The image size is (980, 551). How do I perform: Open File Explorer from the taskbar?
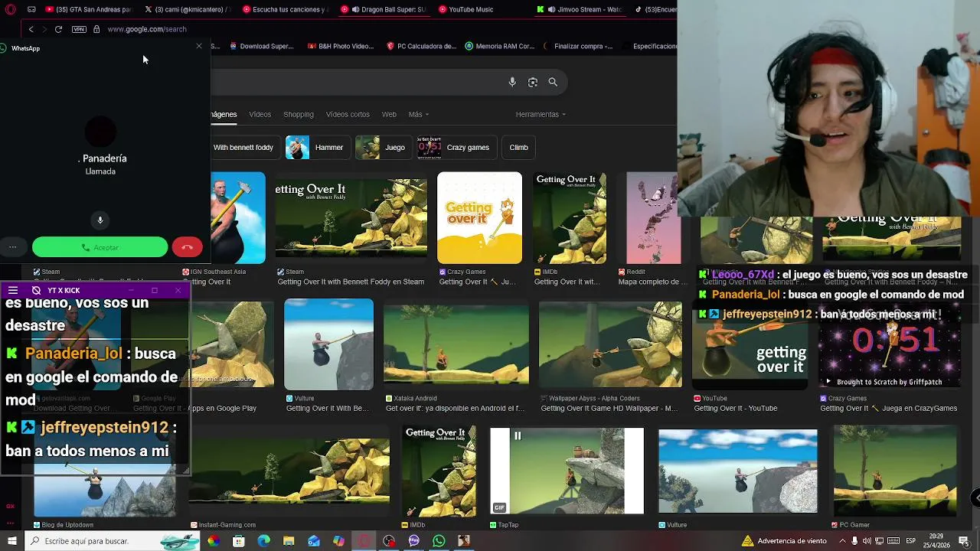coord(289,541)
